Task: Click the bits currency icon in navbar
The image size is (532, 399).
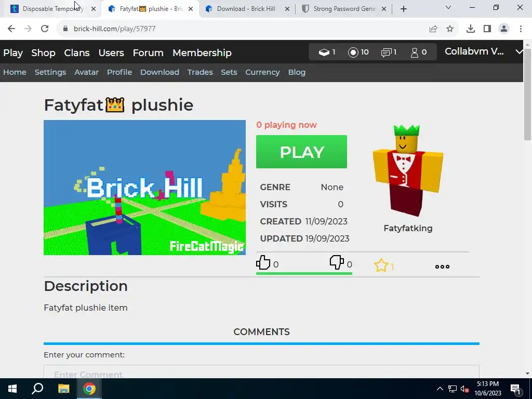Action: (x=324, y=52)
